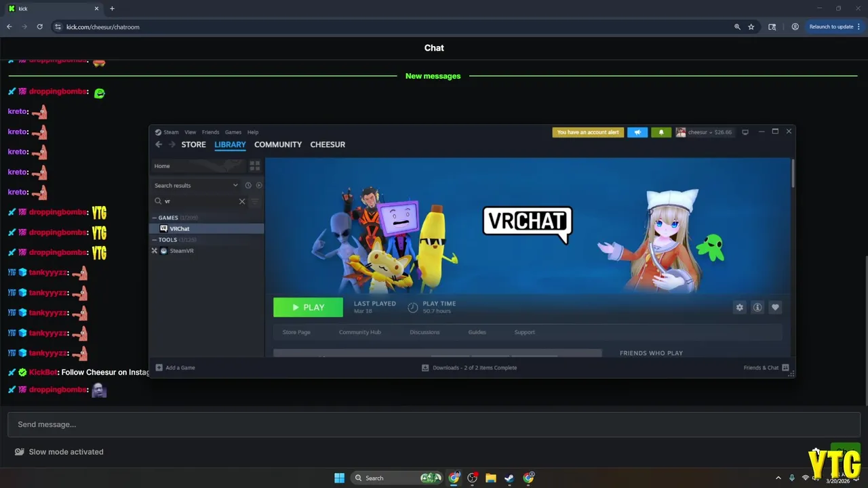
Task: Click the droppingbombs username in latest message
Action: point(58,390)
